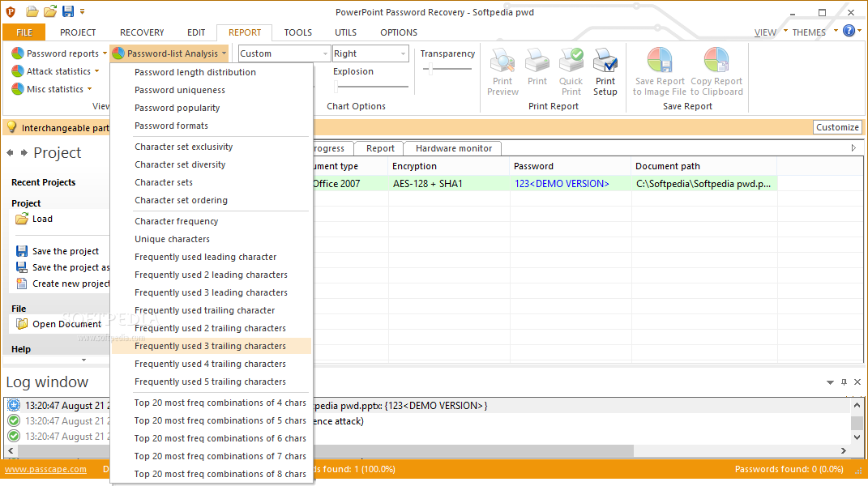Click the Misc statistics pie chart icon
Viewport: 868px width, 486px height.
coord(18,88)
